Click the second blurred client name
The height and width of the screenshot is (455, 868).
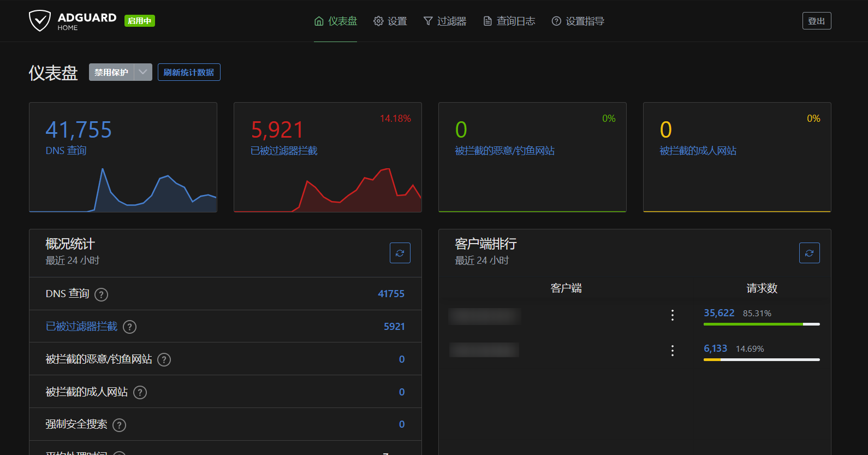click(484, 350)
